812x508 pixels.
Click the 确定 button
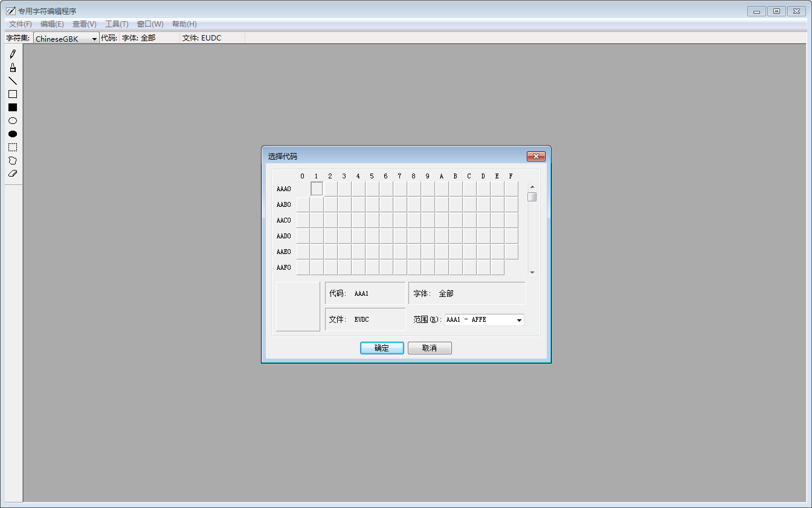pyautogui.click(x=382, y=348)
